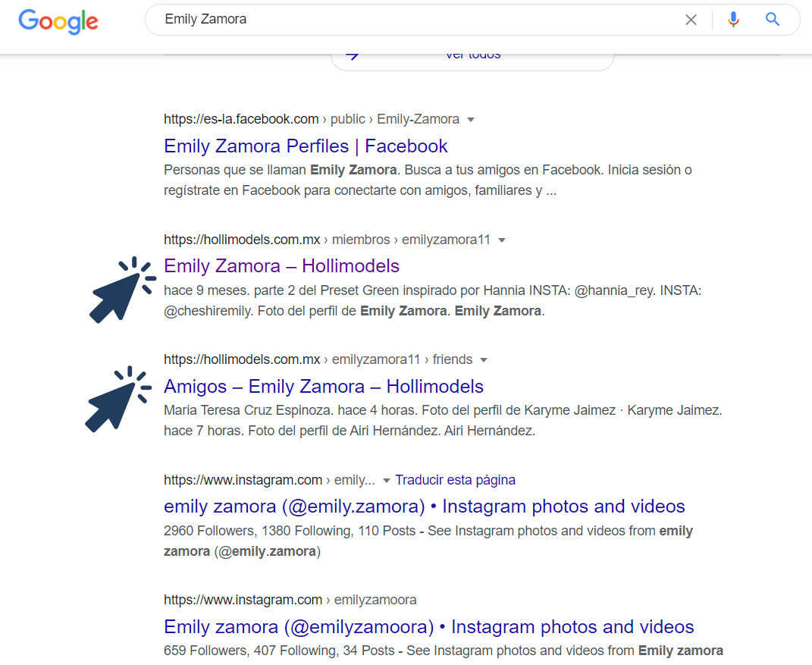
Task: Click snippet '659 Followers, 407 Following'
Action: [x=444, y=651]
